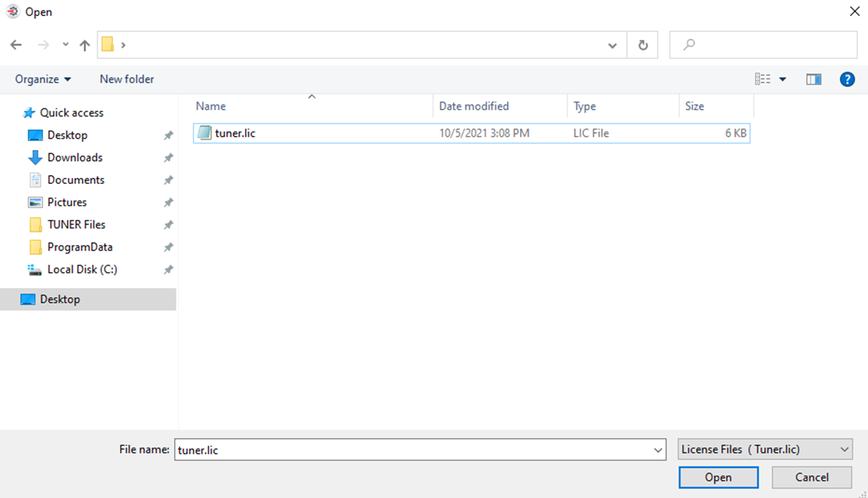Screen dimensions: 868x498
Task: Unpin Downloads from Quick access
Action: coord(168,157)
